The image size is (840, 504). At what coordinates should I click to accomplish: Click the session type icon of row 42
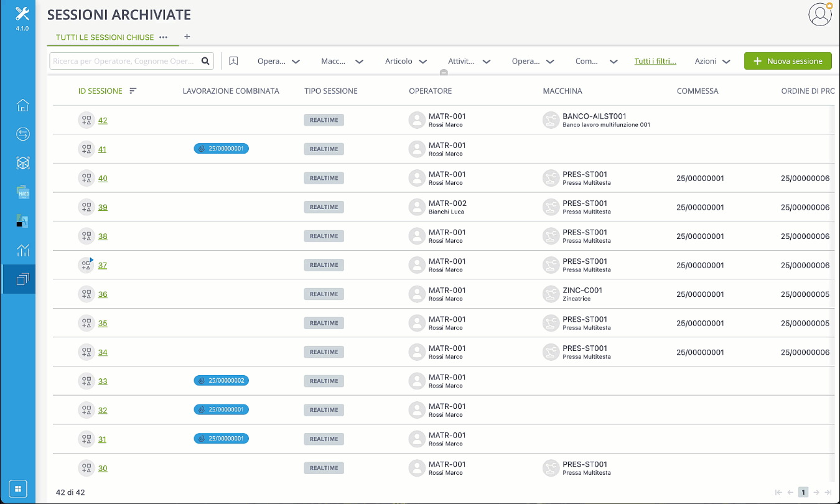tap(86, 120)
